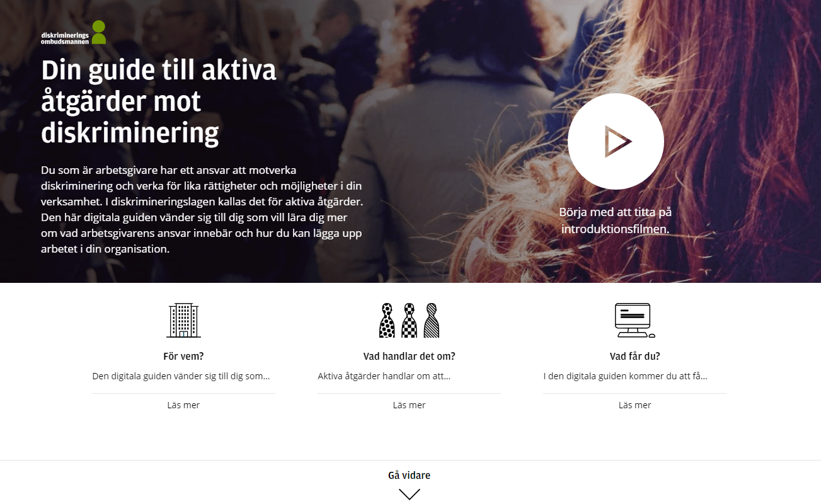
Task: Click the 'Den digitala guiden vänder sig' teaser text
Action: (181, 376)
